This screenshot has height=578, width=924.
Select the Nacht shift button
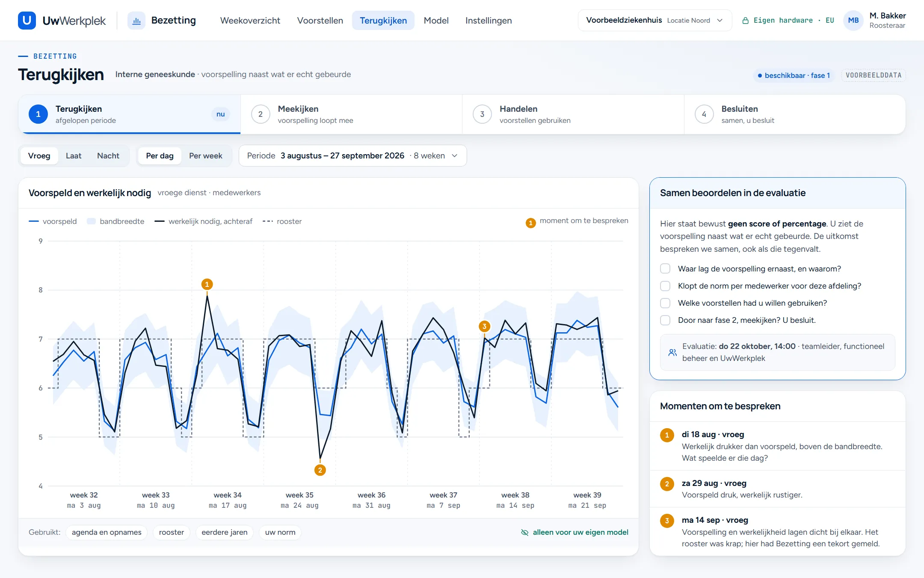[108, 156]
